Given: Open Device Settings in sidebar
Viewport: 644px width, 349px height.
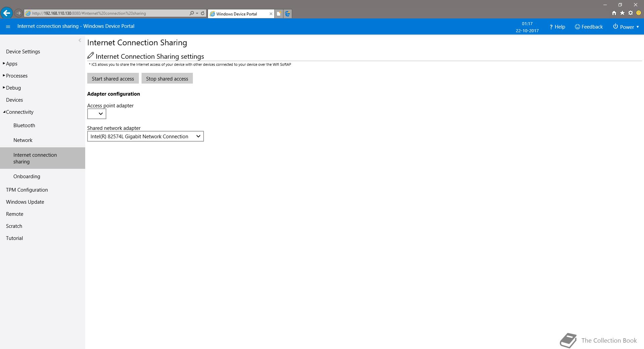Looking at the screenshot, I should pos(23,52).
